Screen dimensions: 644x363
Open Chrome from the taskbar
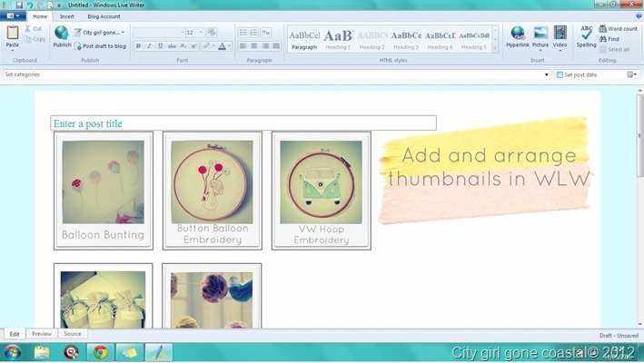click(100, 352)
